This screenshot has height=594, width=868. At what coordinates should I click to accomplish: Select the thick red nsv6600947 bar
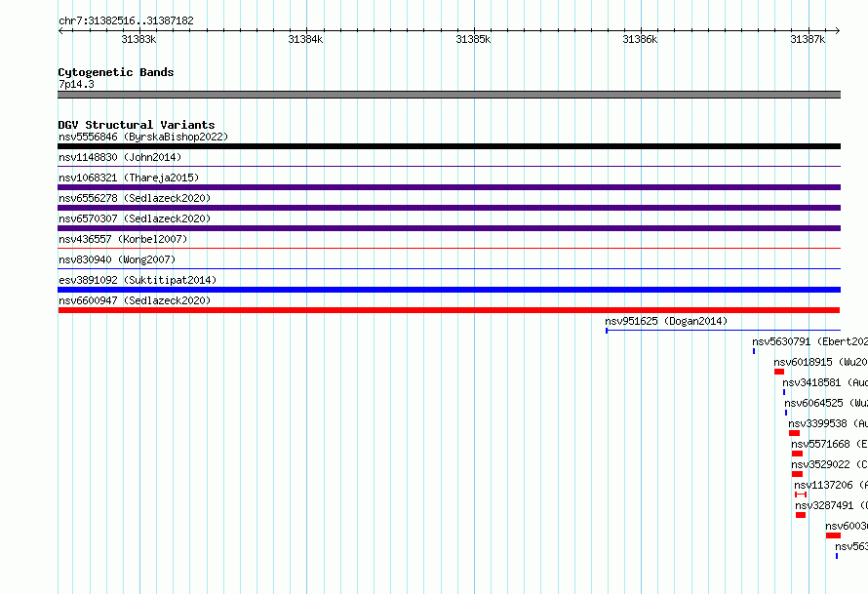pos(449,310)
